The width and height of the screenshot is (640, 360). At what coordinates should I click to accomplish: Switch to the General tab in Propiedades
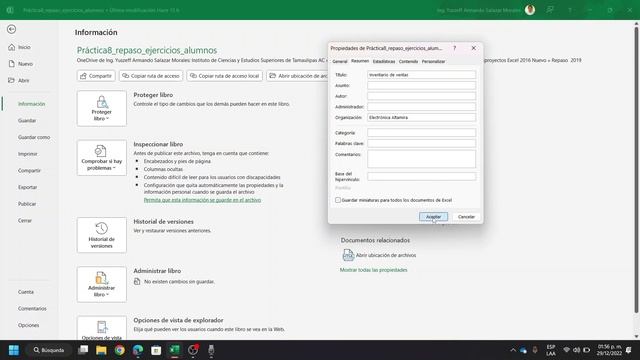pyautogui.click(x=340, y=61)
